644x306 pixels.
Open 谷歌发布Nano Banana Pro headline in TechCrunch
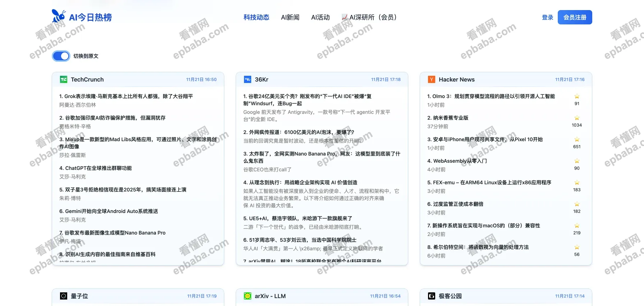point(112,233)
